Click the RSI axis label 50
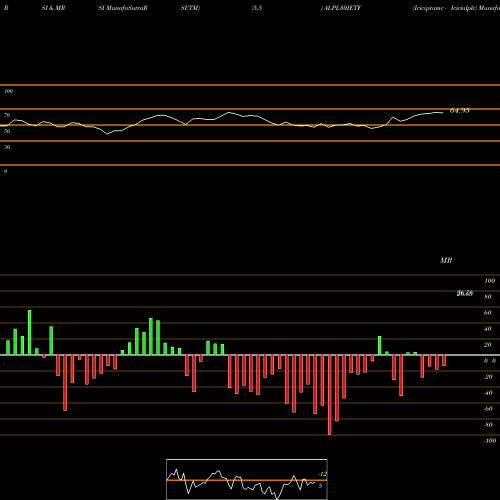 pos(7,131)
